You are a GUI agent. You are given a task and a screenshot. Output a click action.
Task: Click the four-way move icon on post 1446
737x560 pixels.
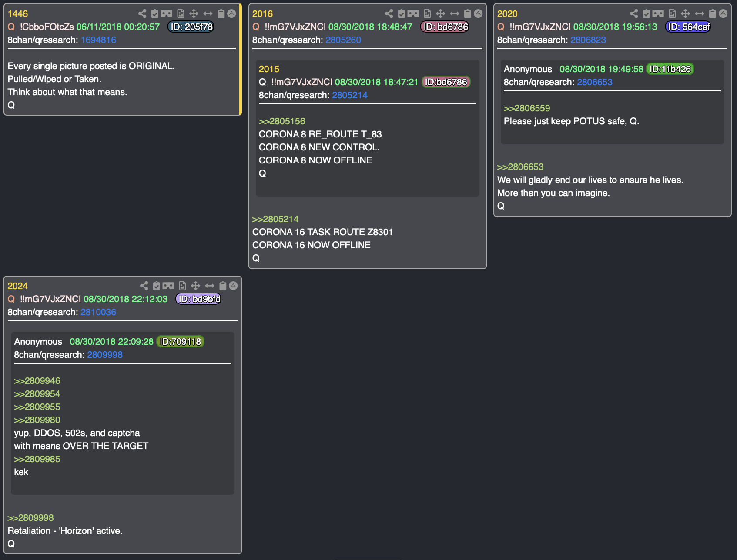194,13
